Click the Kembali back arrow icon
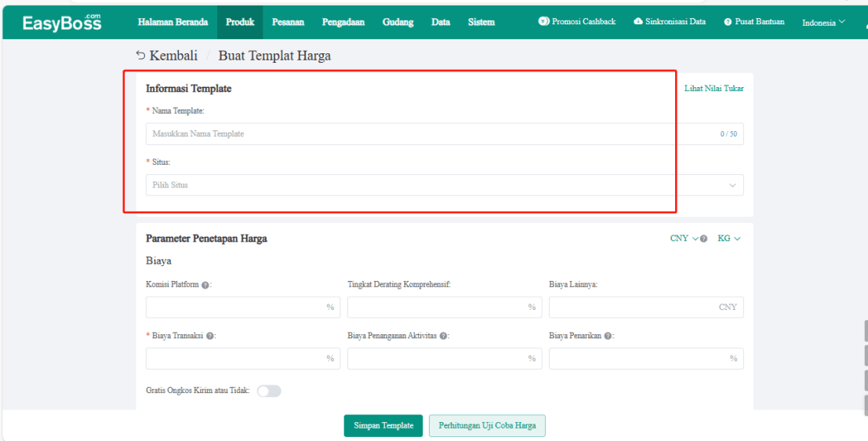 coord(140,56)
